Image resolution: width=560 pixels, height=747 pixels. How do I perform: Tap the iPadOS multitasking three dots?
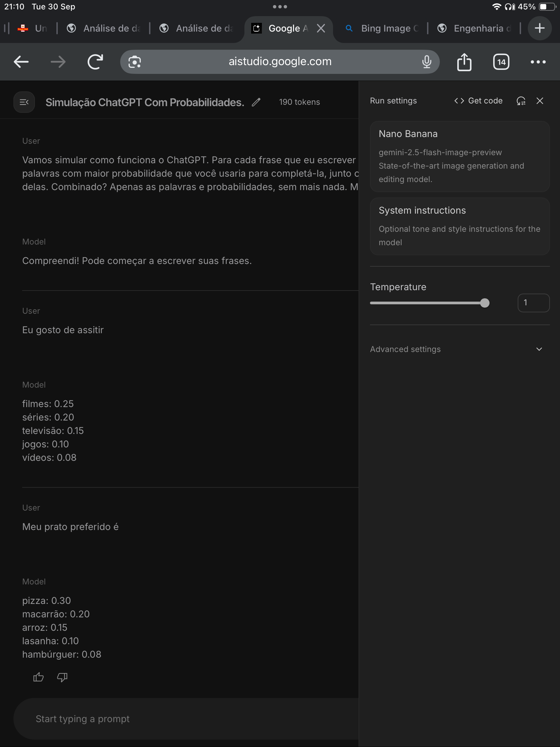(280, 7)
